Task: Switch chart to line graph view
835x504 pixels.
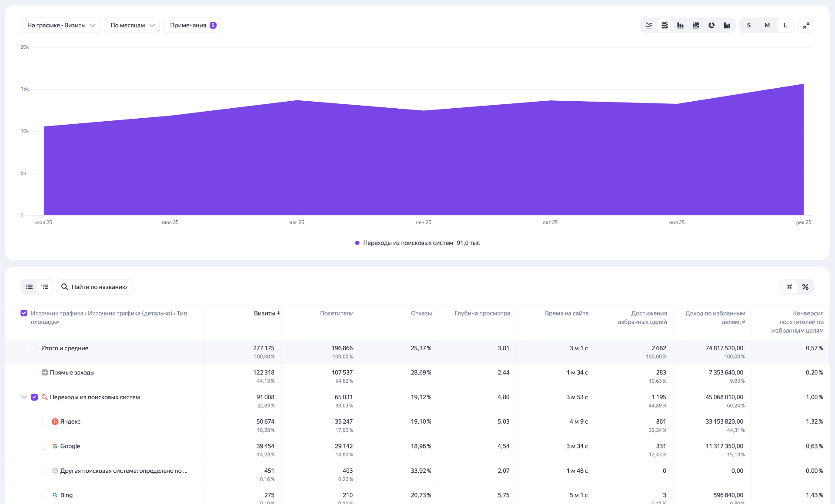Action: pos(649,25)
